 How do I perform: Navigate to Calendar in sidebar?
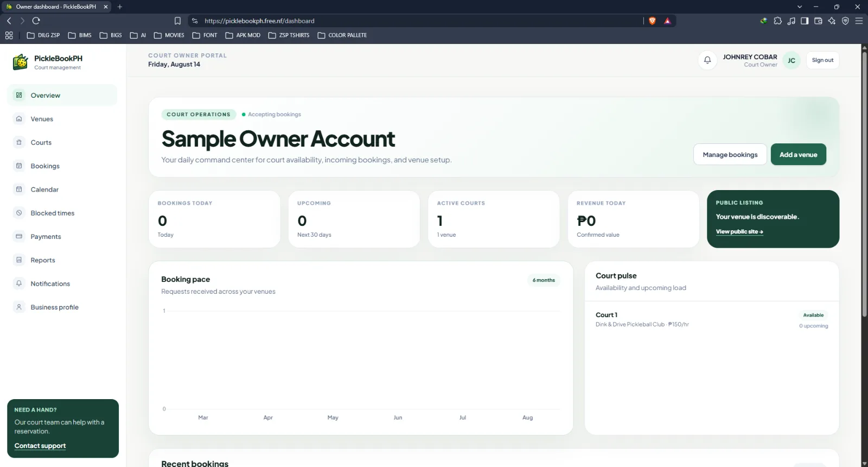click(x=62, y=190)
